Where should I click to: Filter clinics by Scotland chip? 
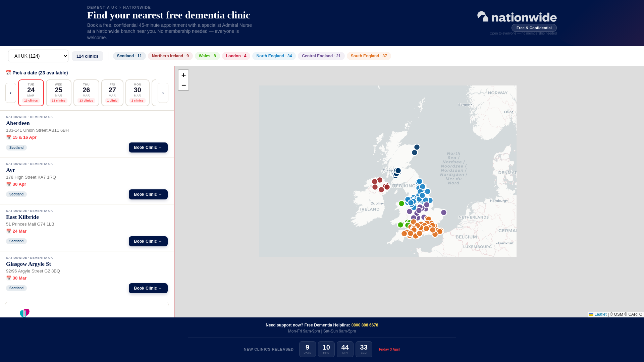click(129, 56)
